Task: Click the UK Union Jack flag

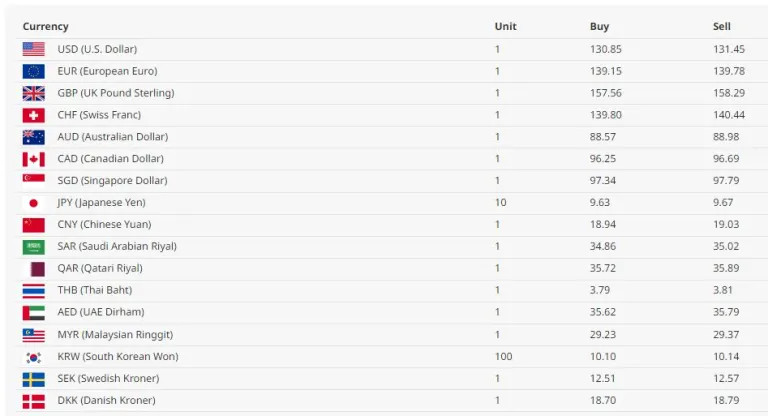Action: tap(33, 93)
